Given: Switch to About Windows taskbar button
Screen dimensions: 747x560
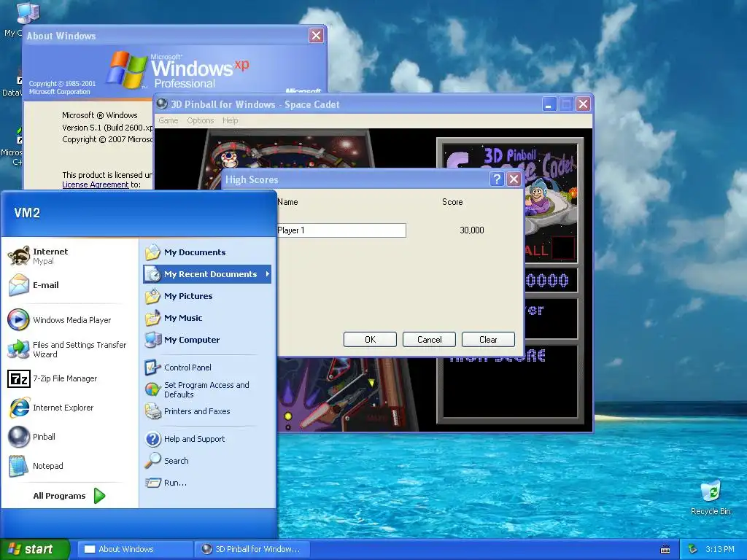Looking at the screenshot, I should point(135,549).
